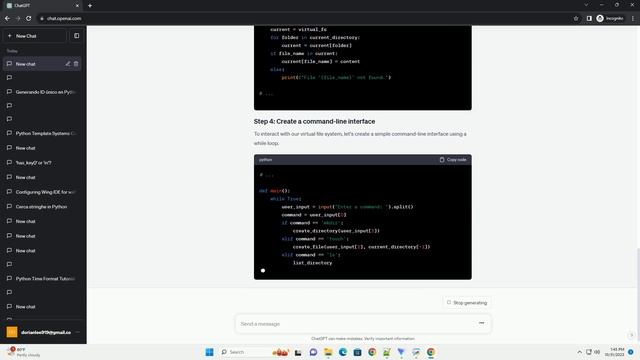Bookmark this page with the star icon
640x360 pixels.
[576, 18]
